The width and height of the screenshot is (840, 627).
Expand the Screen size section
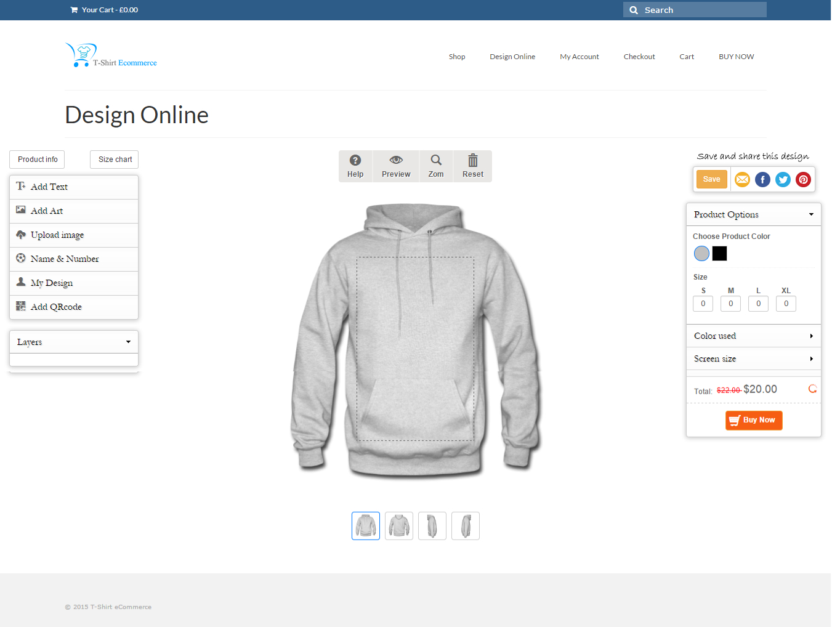(x=754, y=358)
